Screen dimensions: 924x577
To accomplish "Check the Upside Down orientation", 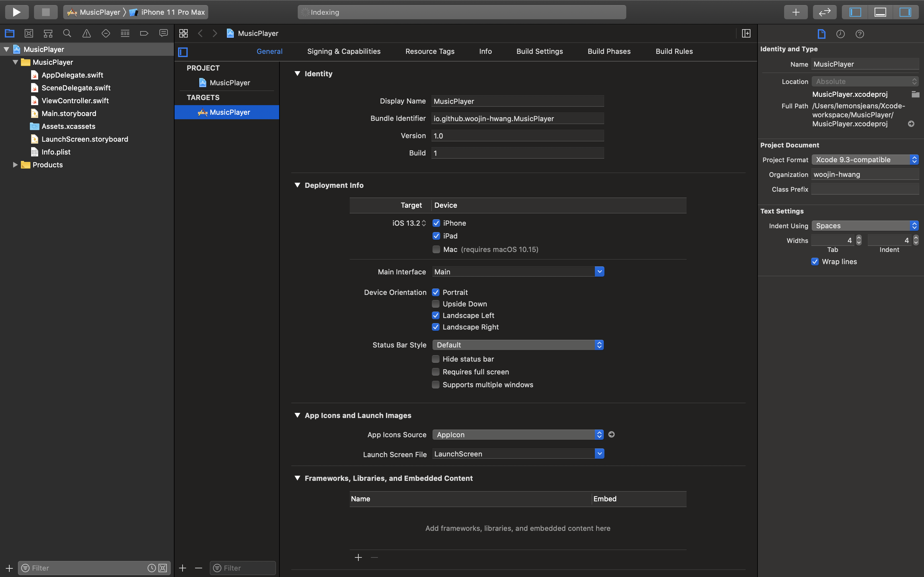I will (436, 304).
